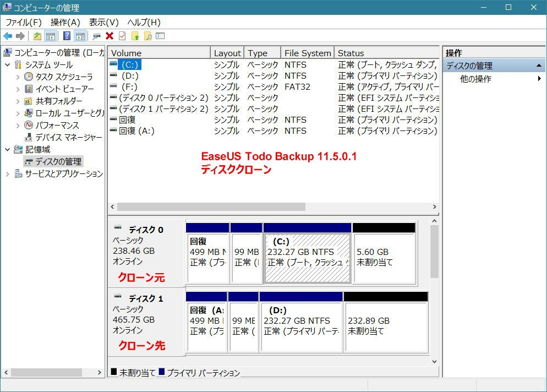
Task: Click the magnifier search folder icon
Action: point(147,36)
